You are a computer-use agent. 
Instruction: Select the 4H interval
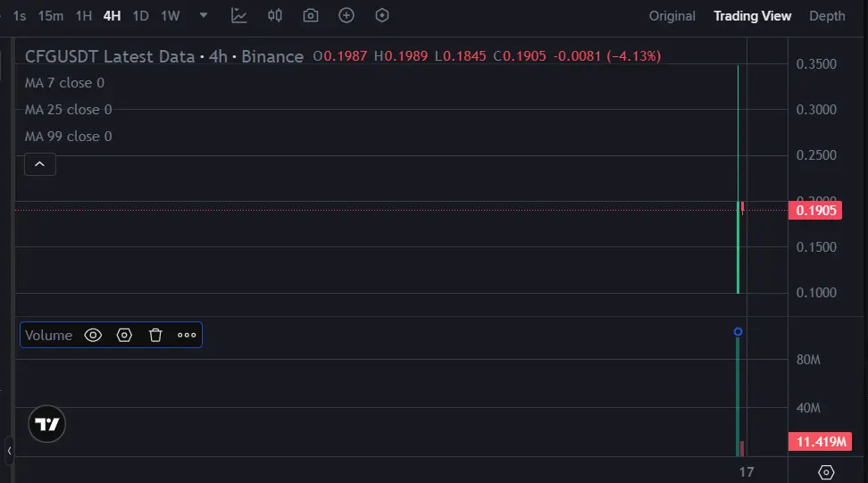click(x=112, y=16)
